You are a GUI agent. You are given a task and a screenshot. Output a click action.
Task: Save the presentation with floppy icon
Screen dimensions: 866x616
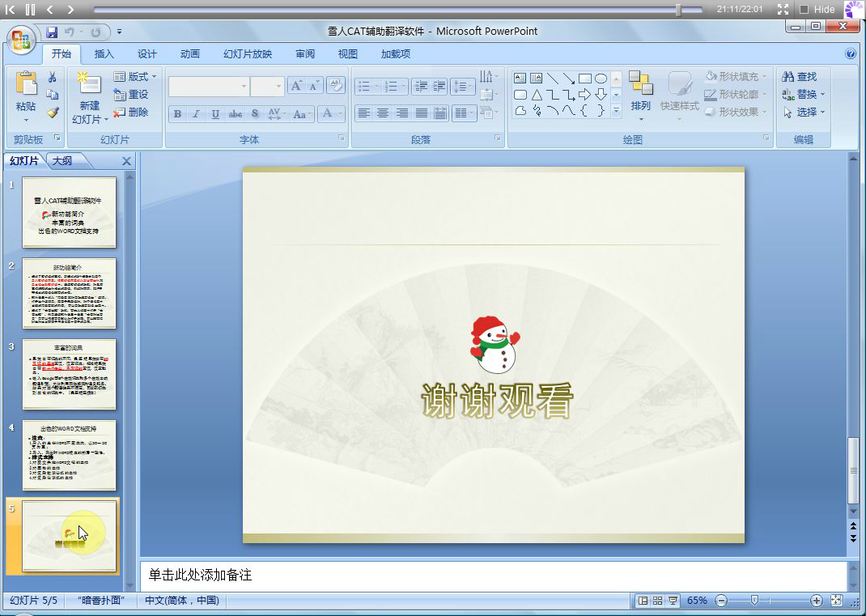tap(52, 32)
